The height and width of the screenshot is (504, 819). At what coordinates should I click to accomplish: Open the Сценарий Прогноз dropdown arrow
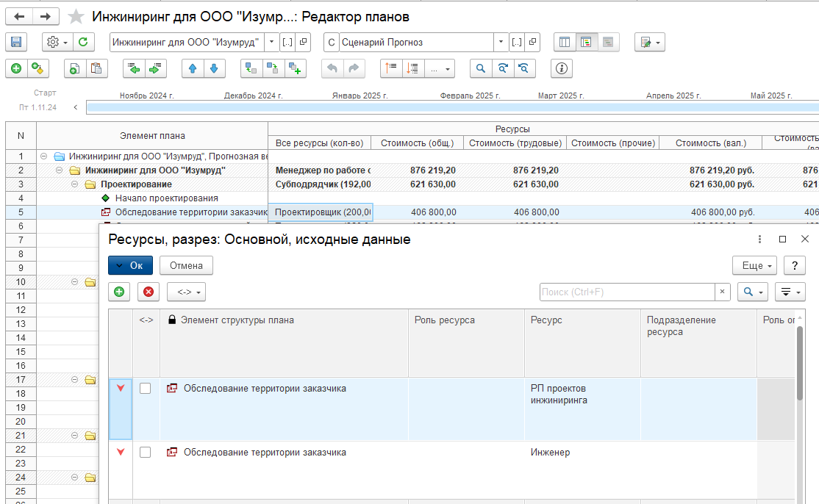501,43
